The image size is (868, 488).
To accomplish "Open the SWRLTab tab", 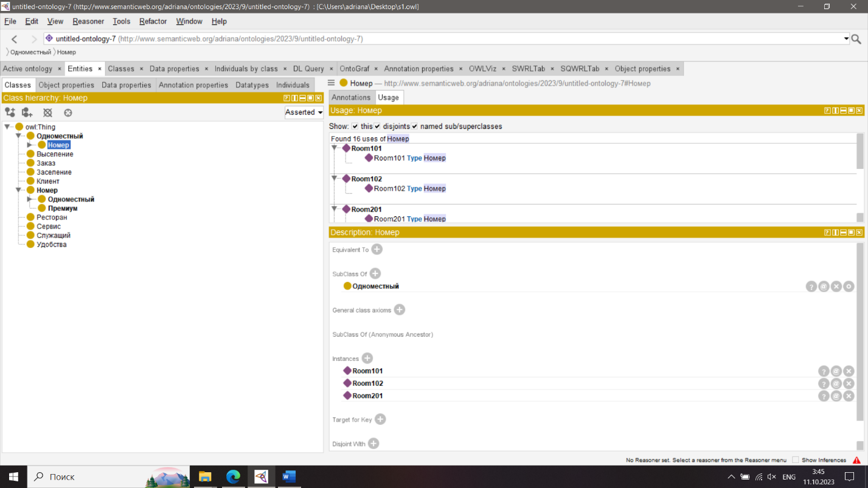I will [528, 69].
